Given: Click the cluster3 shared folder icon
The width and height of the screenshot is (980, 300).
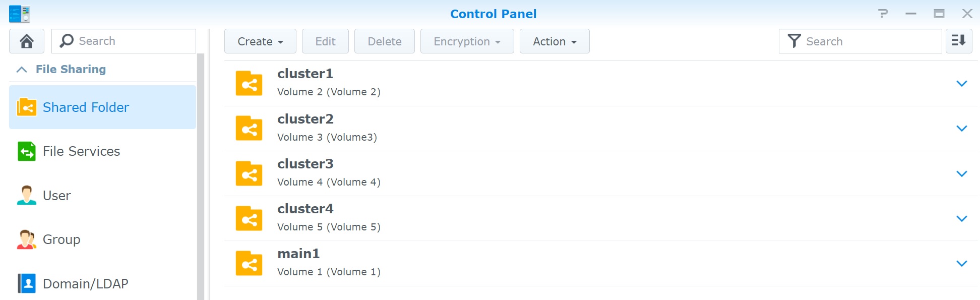Looking at the screenshot, I should [249, 173].
